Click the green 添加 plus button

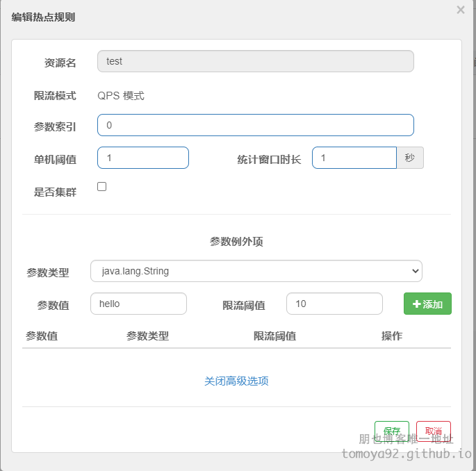pyautogui.click(x=427, y=304)
